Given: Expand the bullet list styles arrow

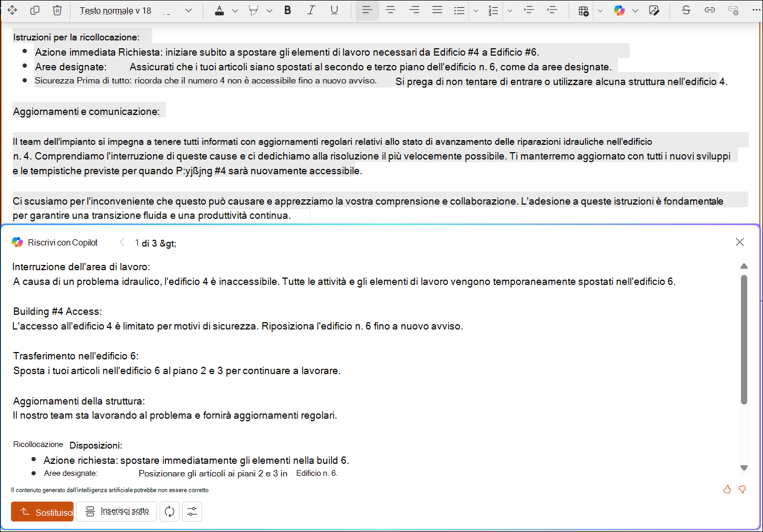Looking at the screenshot, I should click(476, 11).
